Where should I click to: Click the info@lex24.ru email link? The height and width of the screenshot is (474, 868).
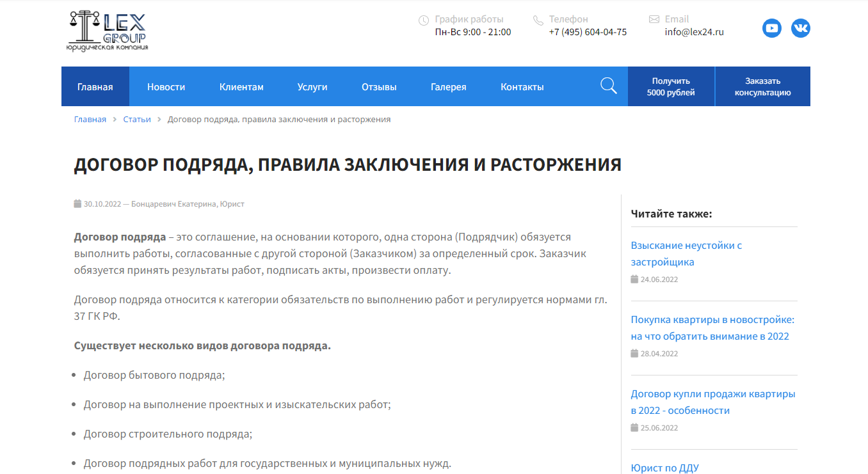point(694,32)
